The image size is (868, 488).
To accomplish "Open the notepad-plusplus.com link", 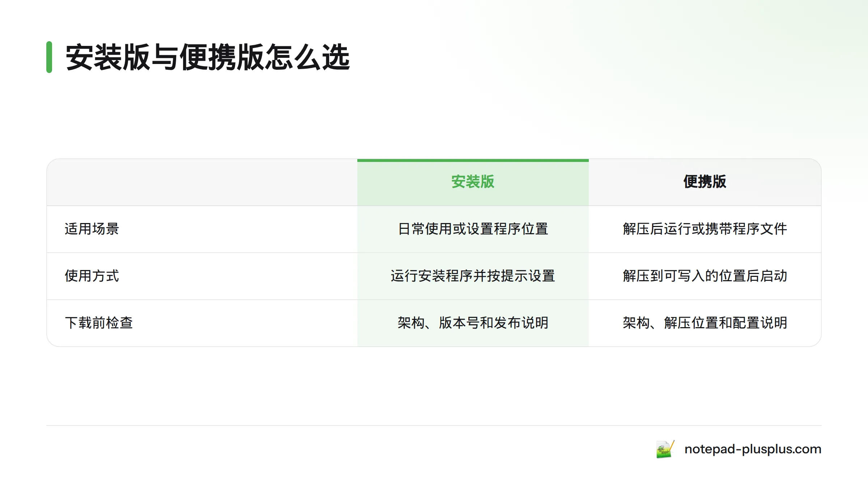I will 753,449.
